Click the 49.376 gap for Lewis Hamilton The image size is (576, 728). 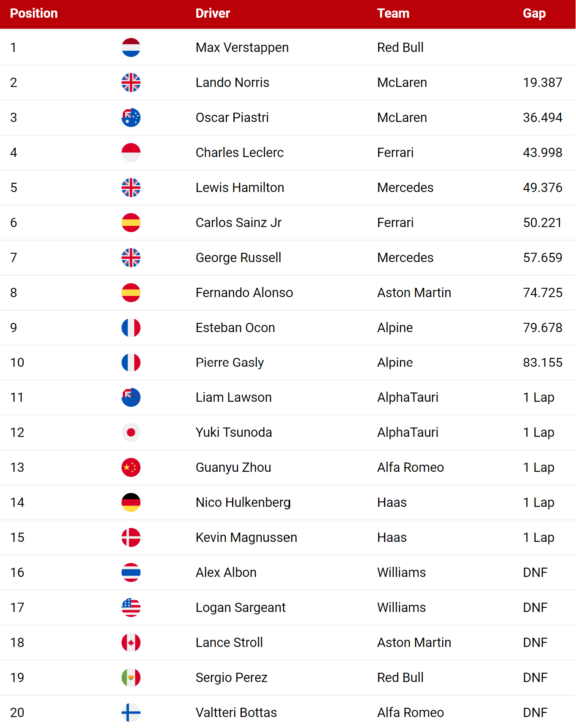pyautogui.click(x=543, y=187)
